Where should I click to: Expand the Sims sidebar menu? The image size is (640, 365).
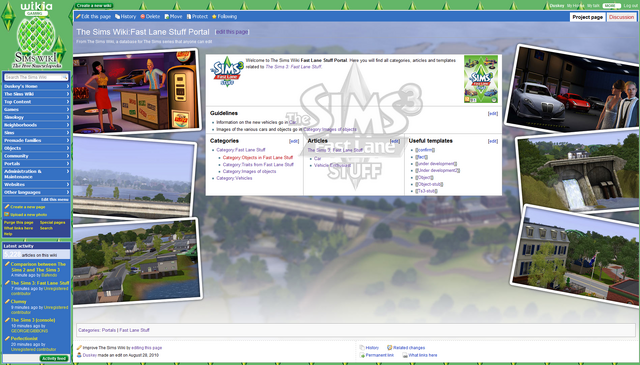point(36,133)
